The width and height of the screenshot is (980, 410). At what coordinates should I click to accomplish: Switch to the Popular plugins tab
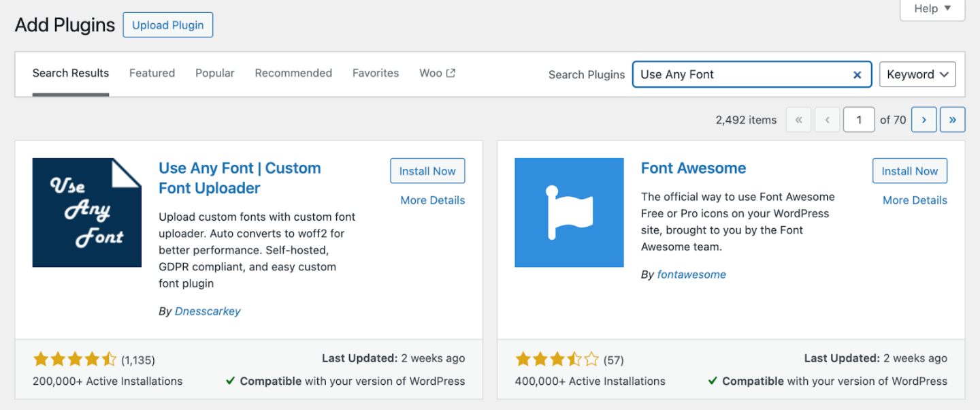214,73
